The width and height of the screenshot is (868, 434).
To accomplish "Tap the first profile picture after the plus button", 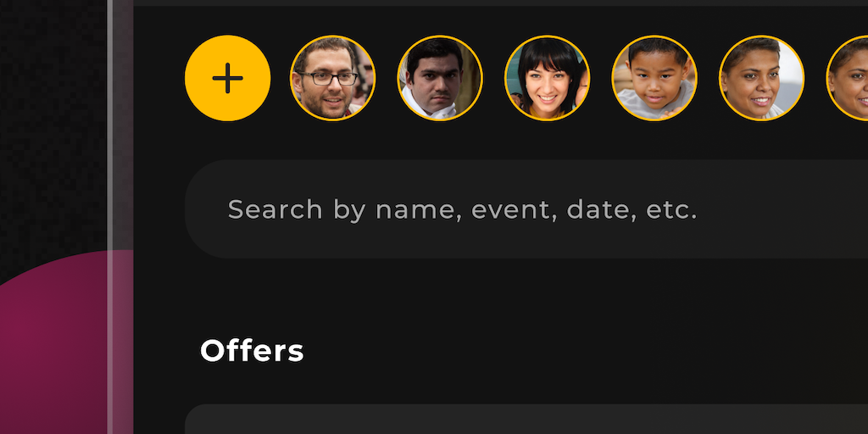I will point(333,78).
